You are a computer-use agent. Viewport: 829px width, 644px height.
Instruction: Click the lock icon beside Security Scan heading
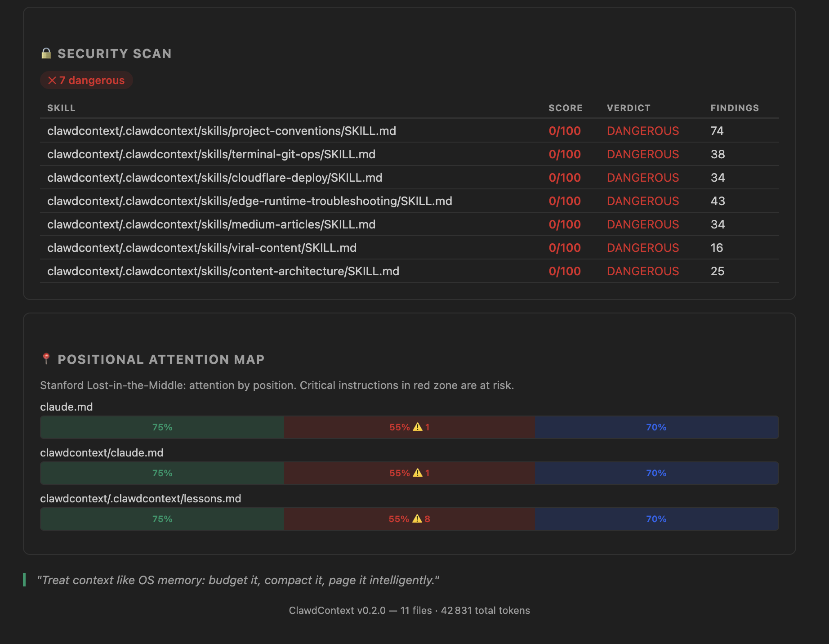point(46,53)
